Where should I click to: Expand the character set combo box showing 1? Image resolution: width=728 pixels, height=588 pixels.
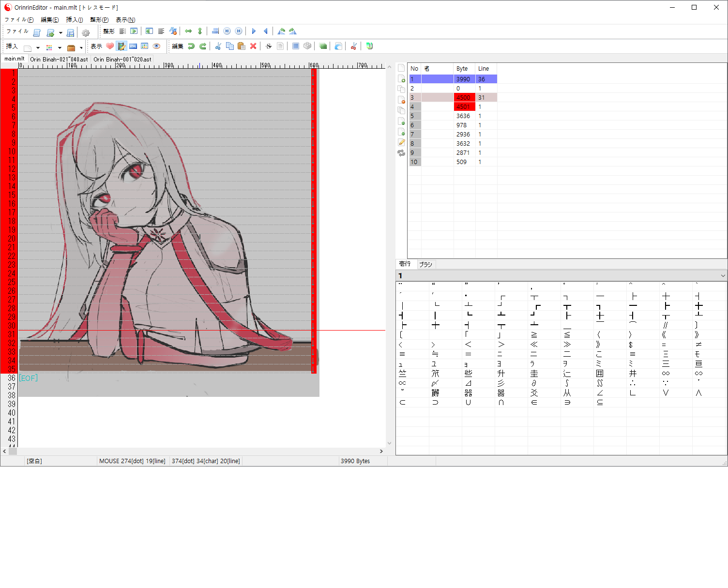(723, 276)
